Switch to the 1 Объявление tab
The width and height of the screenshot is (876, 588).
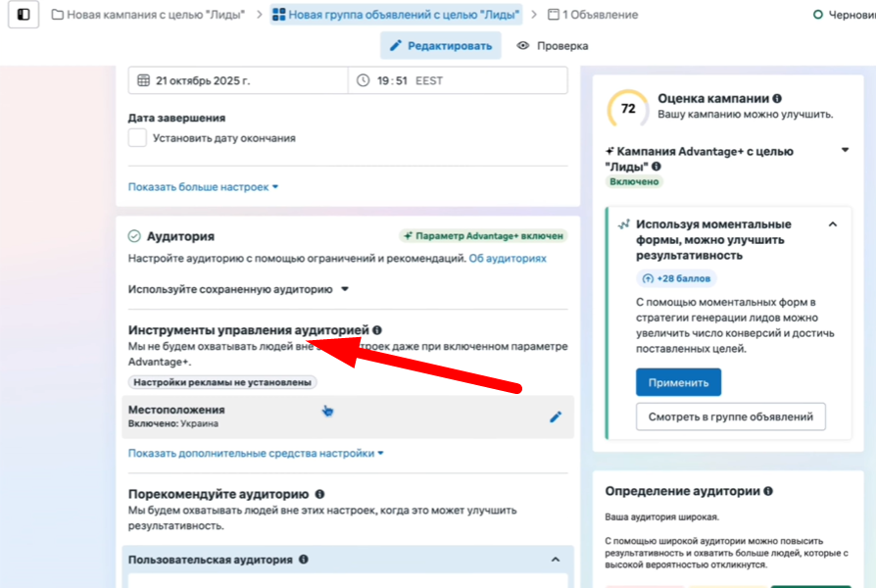(x=598, y=15)
